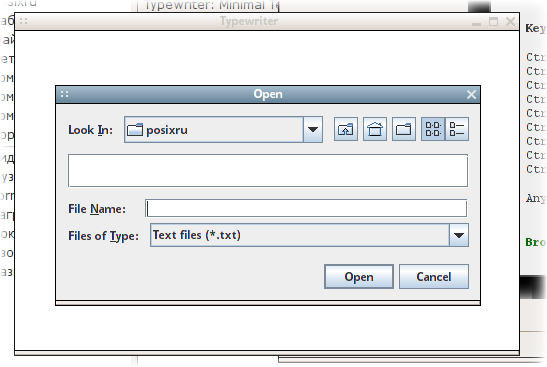Select the posixru Look In combo box
547x367 pixels.
coord(223,130)
